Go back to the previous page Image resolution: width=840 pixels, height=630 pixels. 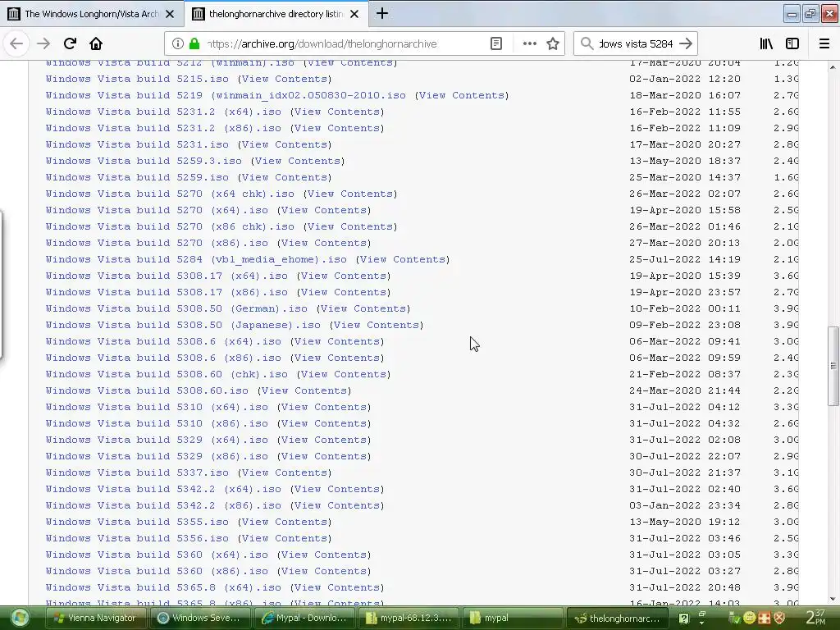tap(16, 44)
